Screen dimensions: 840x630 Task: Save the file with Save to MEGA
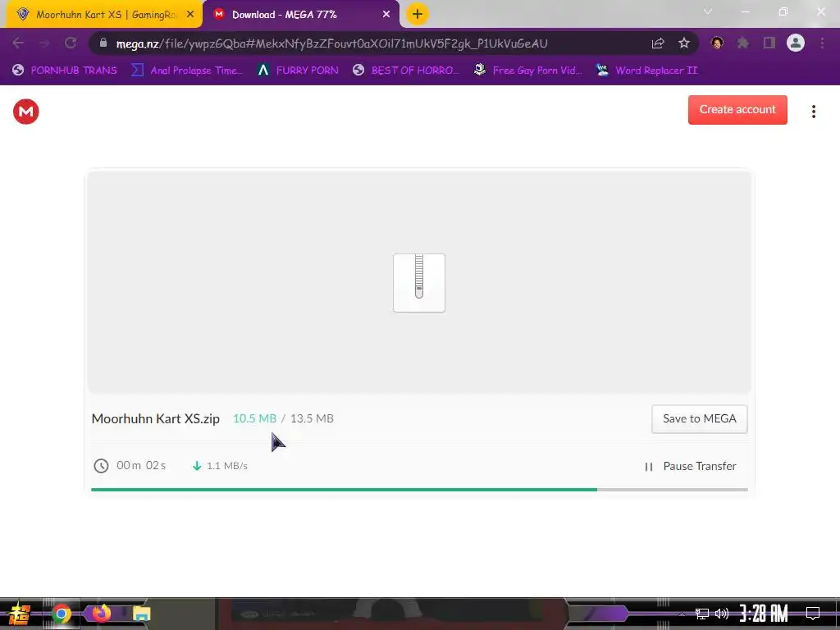(699, 419)
